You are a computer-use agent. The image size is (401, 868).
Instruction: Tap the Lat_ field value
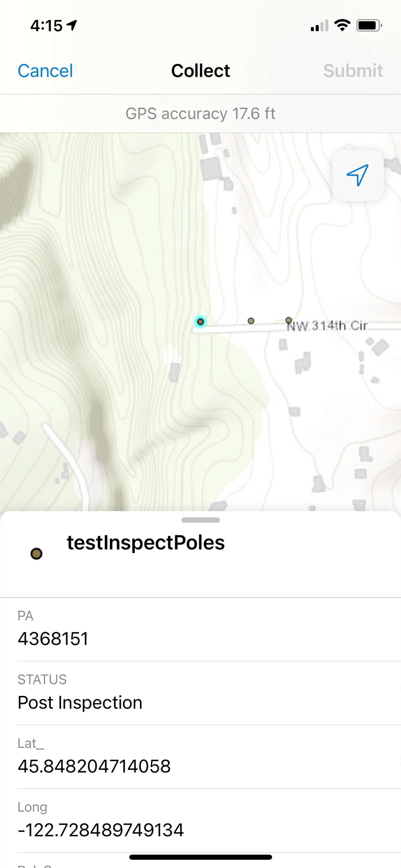[x=94, y=766]
